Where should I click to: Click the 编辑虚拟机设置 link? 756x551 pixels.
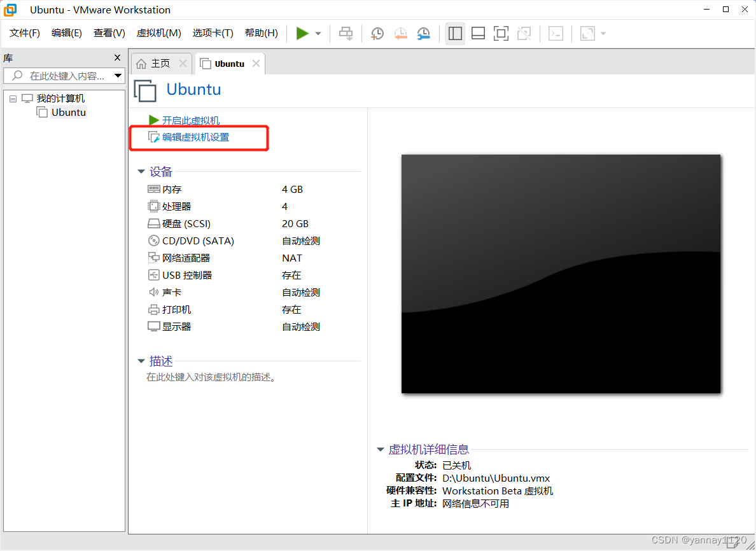[x=195, y=137]
